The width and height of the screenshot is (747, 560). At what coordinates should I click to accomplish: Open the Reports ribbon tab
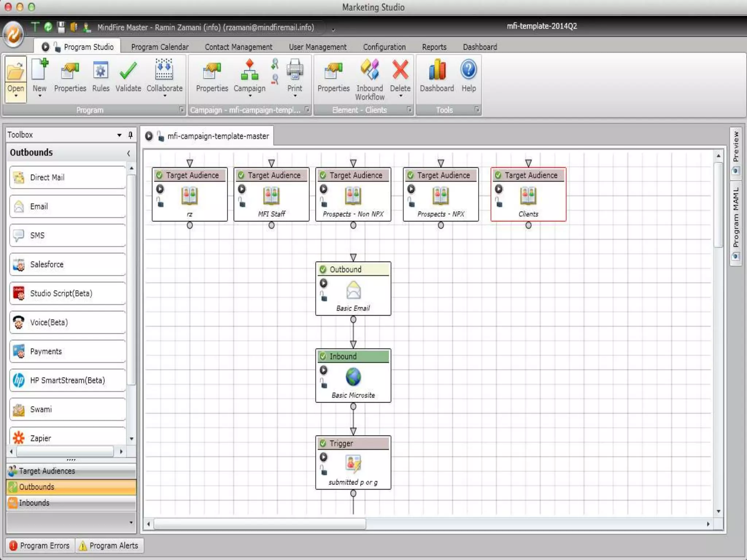pyautogui.click(x=434, y=47)
